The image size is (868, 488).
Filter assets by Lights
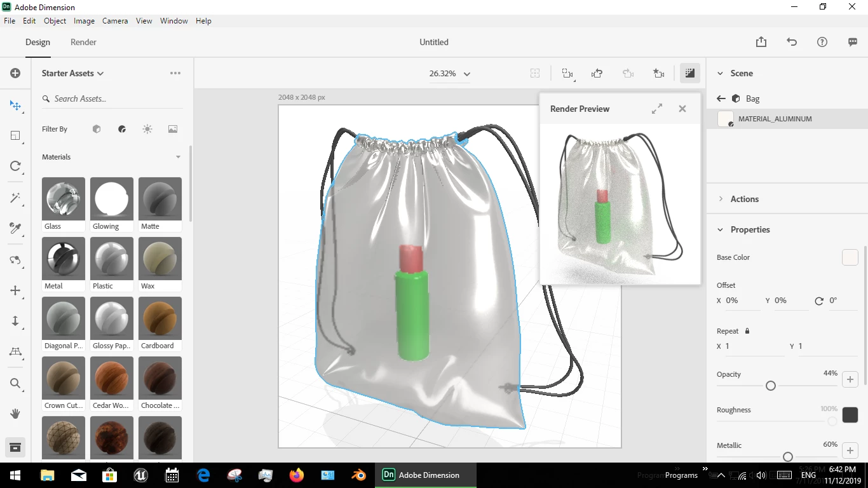click(147, 129)
